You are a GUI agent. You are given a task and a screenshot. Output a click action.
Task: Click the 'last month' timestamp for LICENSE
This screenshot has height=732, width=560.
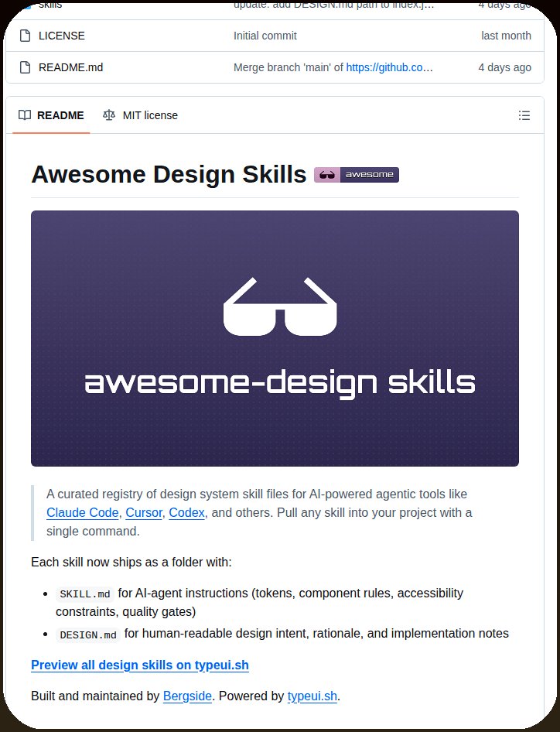click(x=506, y=36)
